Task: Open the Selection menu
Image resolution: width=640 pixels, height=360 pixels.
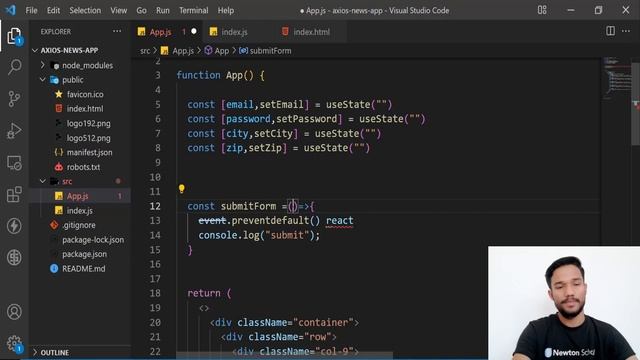Action: pos(85,11)
